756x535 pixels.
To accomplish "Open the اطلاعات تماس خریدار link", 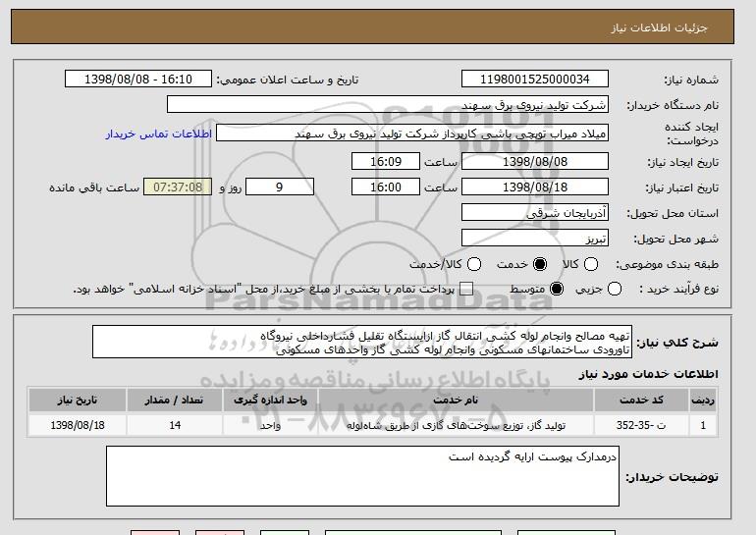I will (x=159, y=134).
